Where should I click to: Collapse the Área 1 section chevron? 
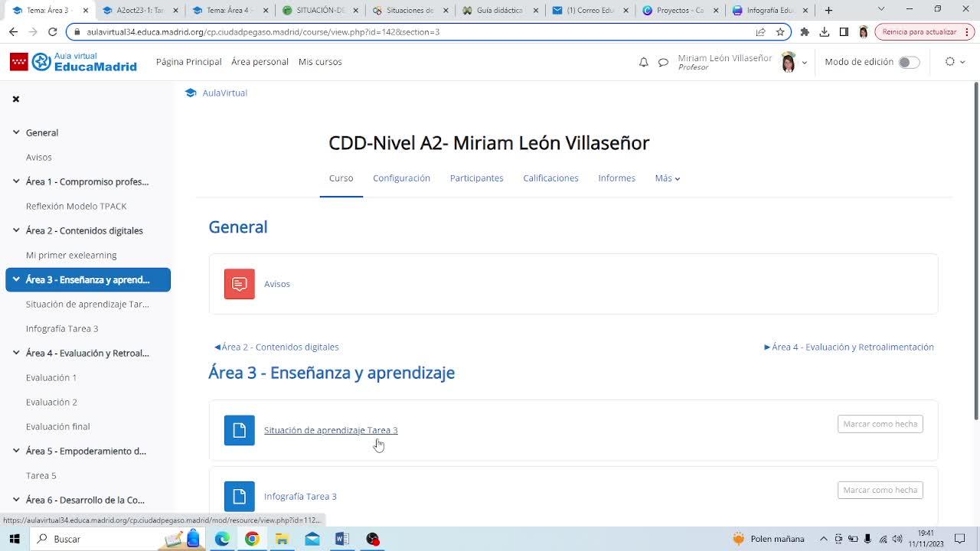[16, 181]
